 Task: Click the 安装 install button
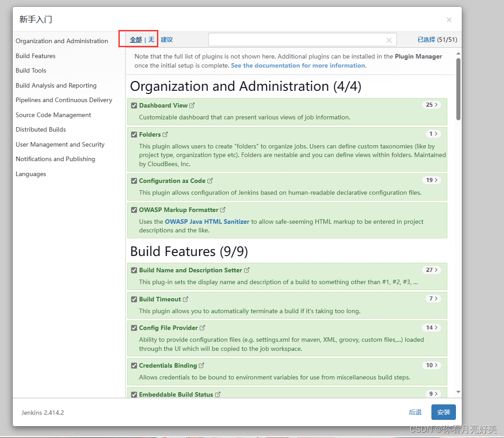[444, 412]
